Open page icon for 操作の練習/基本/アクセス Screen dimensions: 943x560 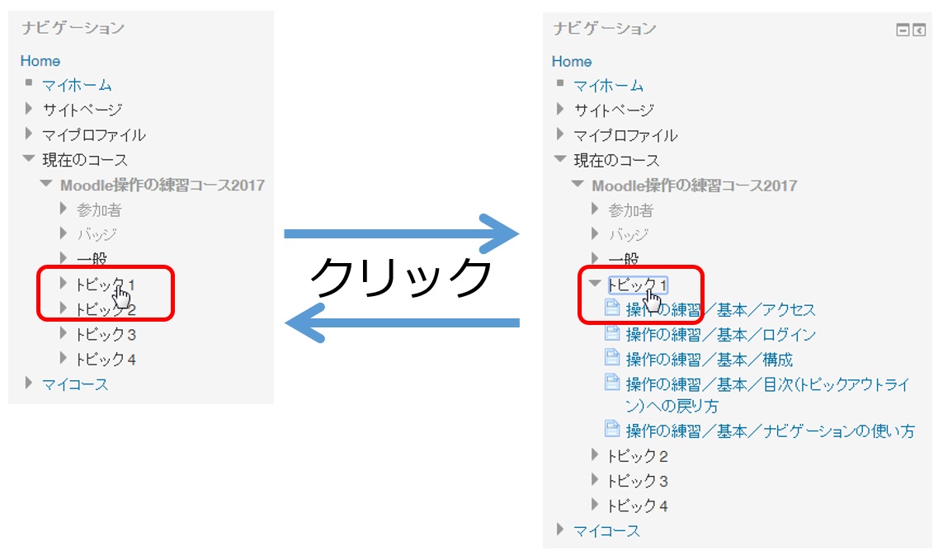click(x=612, y=308)
